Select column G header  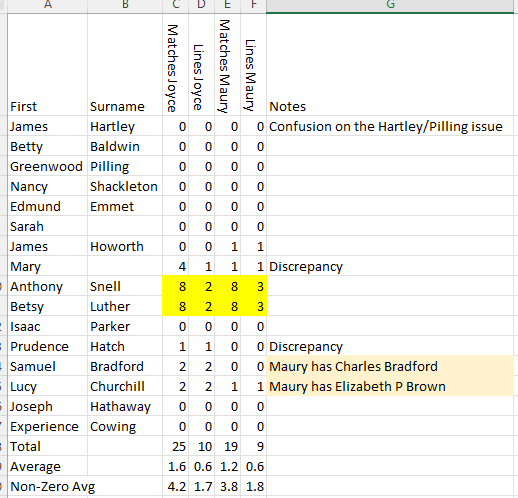(x=390, y=6)
